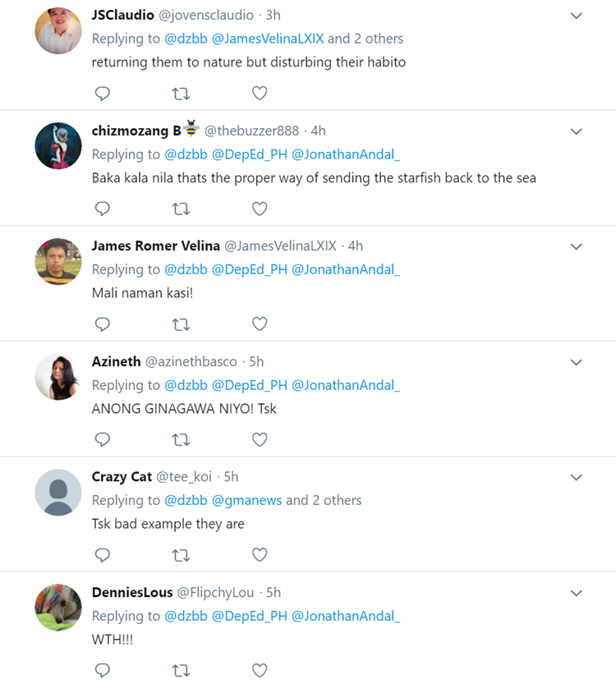Expand options chevron on Azineth's tweet
Image resolution: width=616 pixels, height=684 pixels.
click(576, 362)
